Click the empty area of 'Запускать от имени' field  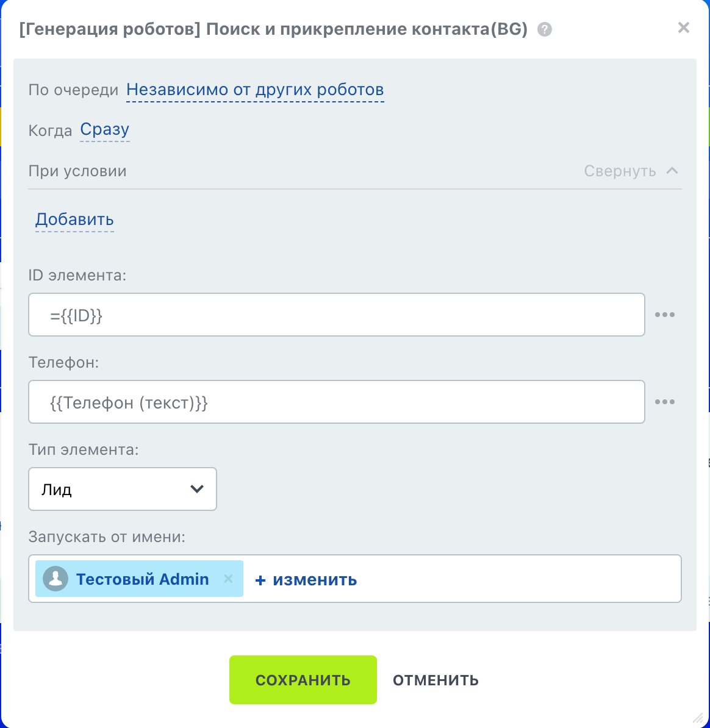pos(518,579)
